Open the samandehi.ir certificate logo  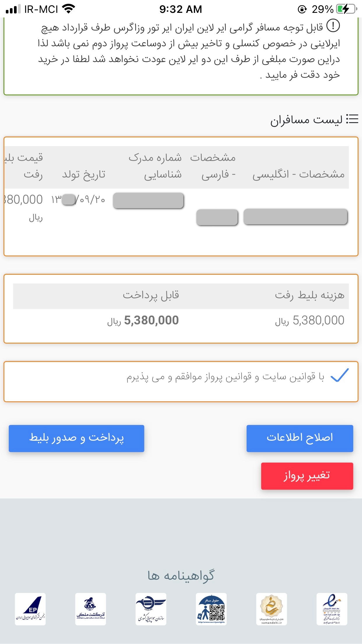pyautogui.click(x=271, y=609)
